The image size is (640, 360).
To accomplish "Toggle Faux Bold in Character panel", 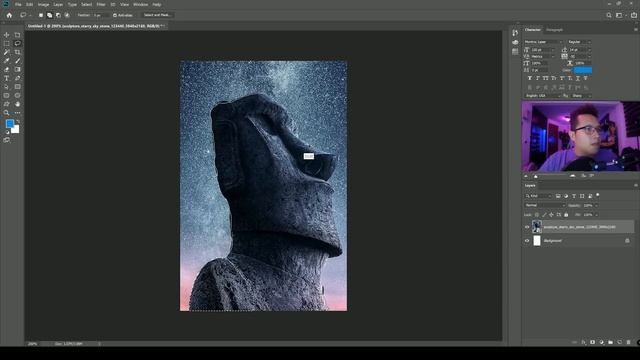I will [x=530, y=78].
